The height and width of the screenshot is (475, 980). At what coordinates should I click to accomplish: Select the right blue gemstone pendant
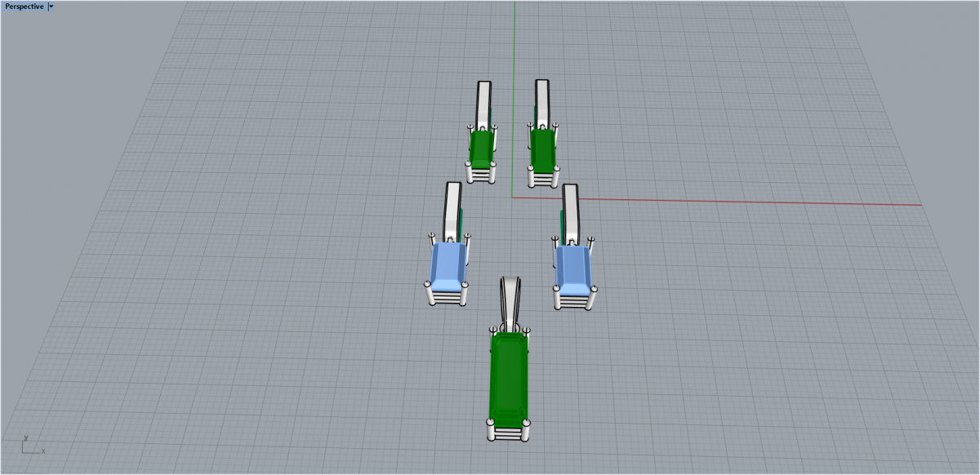pos(574,269)
